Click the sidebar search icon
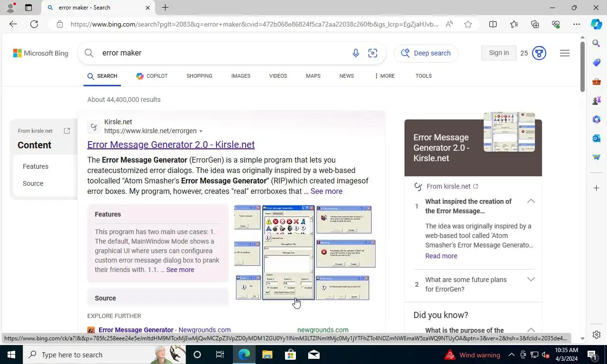This screenshot has width=607, height=364. tap(597, 44)
